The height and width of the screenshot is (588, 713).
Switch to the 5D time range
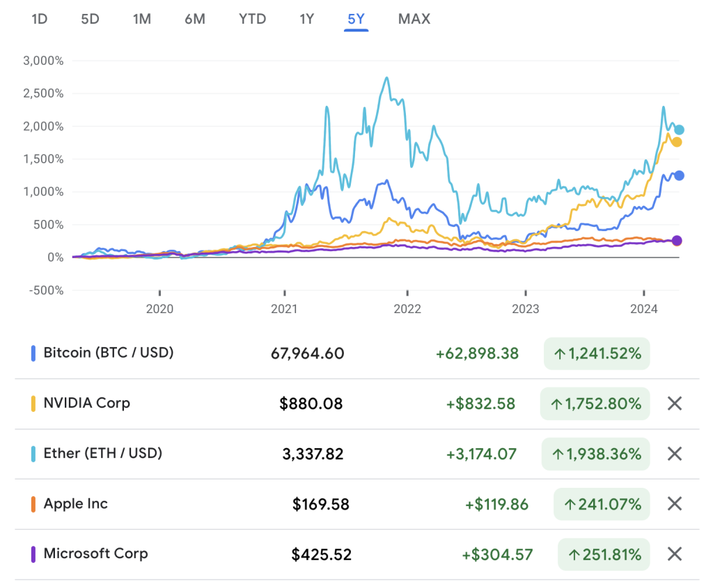pos(91,19)
